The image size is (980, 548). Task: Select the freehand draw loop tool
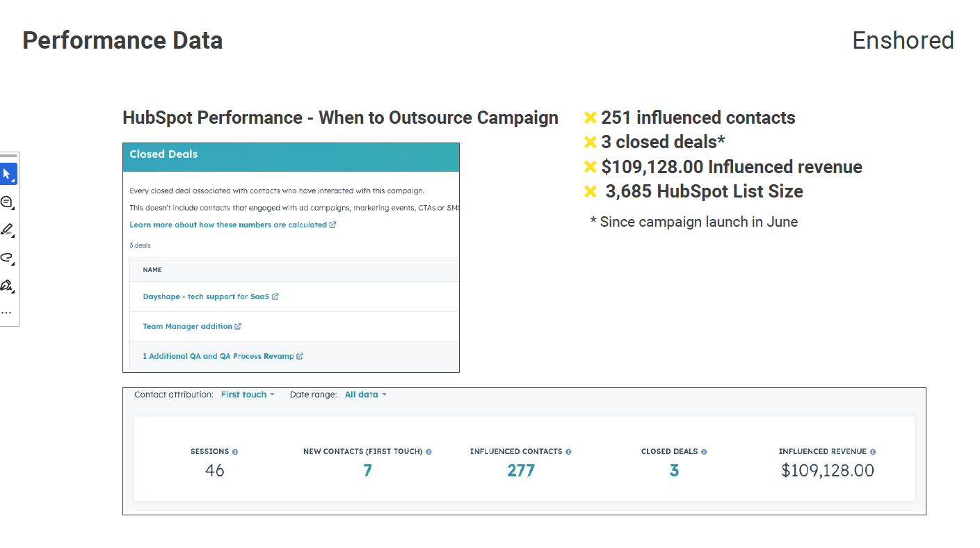[7, 258]
